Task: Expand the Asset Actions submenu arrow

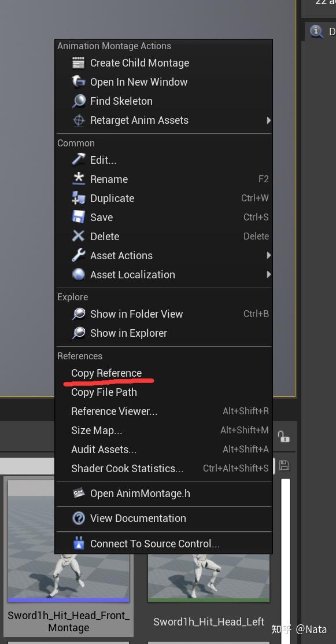Action: tap(268, 255)
